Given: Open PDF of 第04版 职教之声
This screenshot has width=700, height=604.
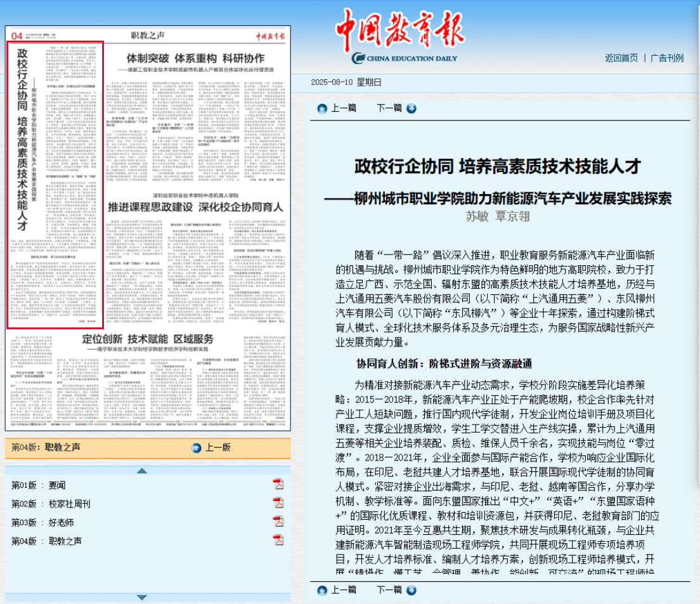Looking at the screenshot, I should 278,541.
